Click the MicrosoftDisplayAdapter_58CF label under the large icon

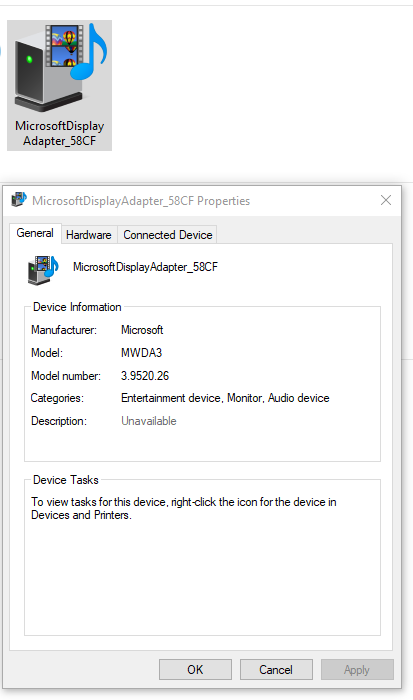[59, 133]
